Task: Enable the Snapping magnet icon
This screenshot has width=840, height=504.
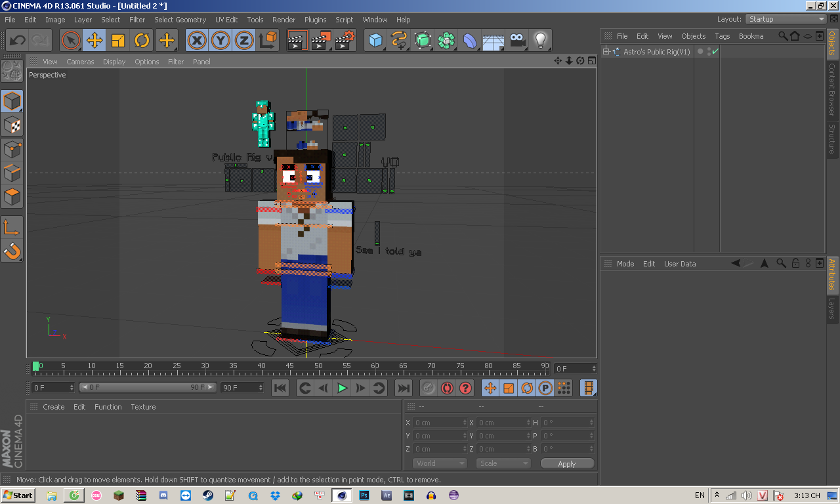Action: [x=12, y=251]
